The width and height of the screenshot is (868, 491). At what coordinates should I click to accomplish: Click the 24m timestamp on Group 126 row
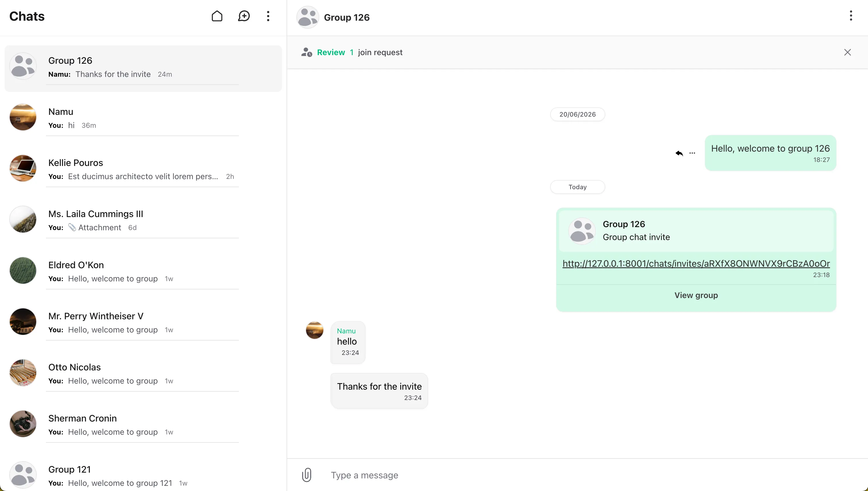coord(165,74)
